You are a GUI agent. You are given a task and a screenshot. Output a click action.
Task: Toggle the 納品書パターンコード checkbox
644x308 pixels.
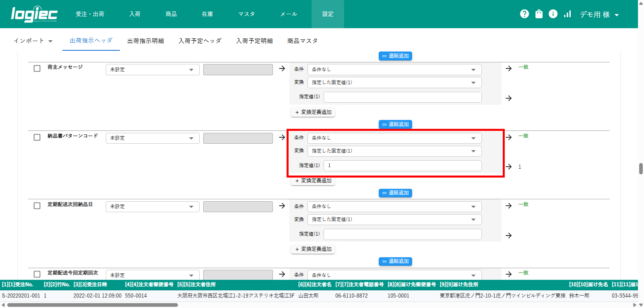[x=37, y=137]
